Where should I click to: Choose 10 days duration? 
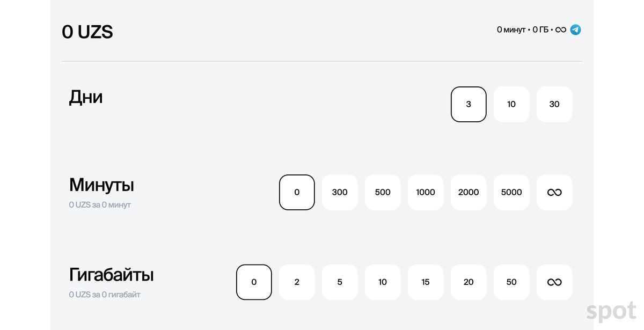coord(511,104)
